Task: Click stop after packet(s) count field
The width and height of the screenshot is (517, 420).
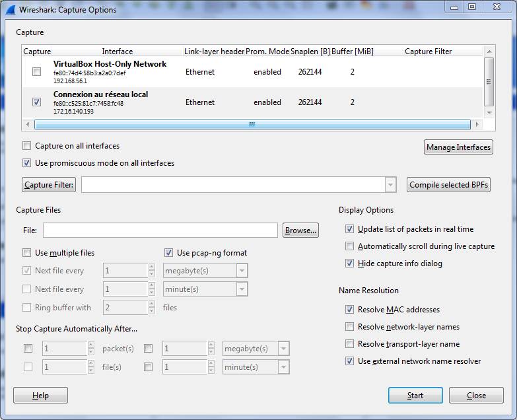Action: click(x=65, y=349)
